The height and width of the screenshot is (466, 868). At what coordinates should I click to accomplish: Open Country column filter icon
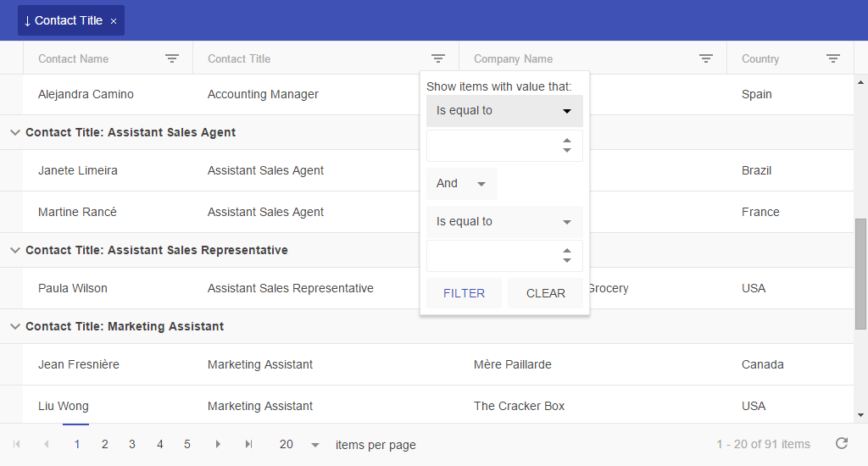coord(832,58)
